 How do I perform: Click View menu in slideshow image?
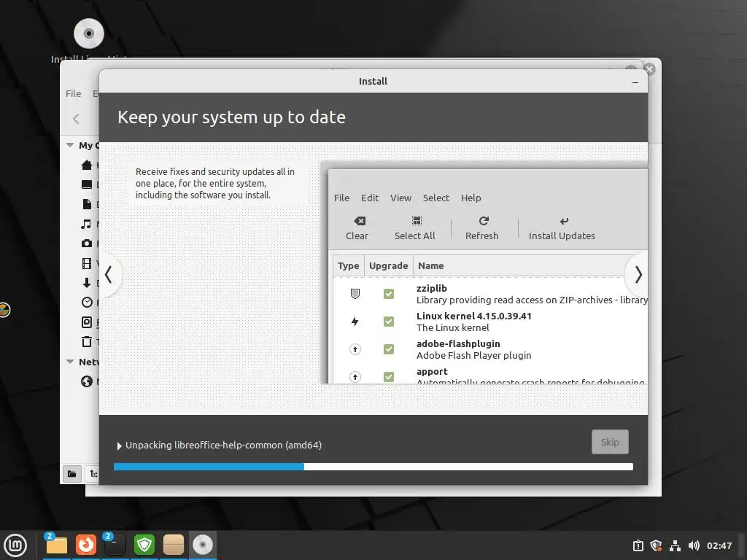tap(400, 198)
